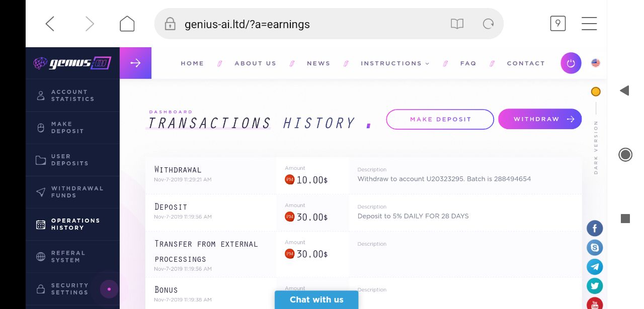Image resolution: width=644 pixels, height=309 pixels.
Task: Open the US flag language selector
Action: (x=596, y=63)
